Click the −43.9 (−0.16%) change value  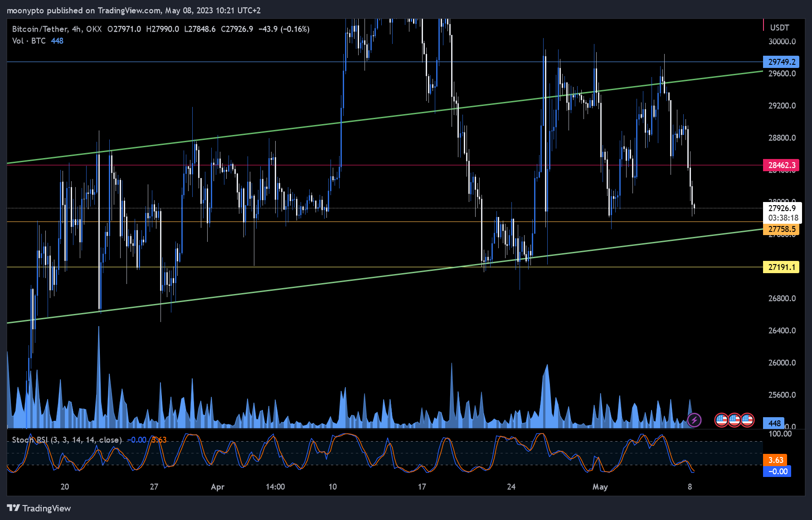284,29
